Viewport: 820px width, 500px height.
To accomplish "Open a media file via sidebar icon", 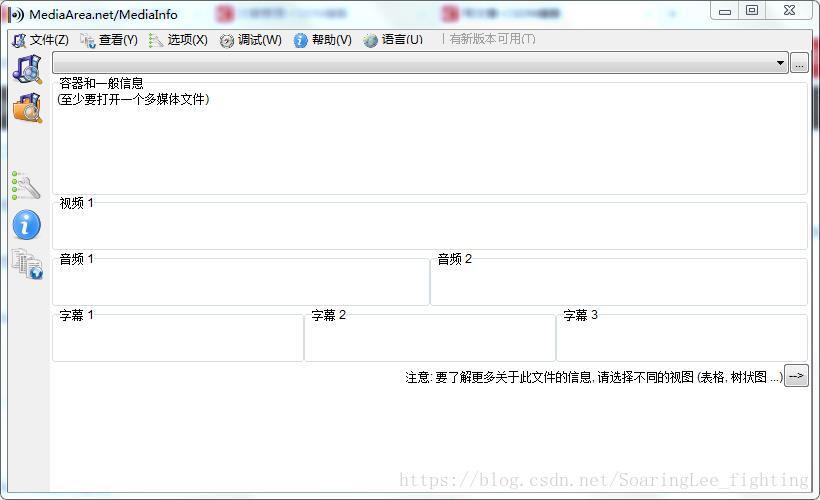I will tap(27, 70).
